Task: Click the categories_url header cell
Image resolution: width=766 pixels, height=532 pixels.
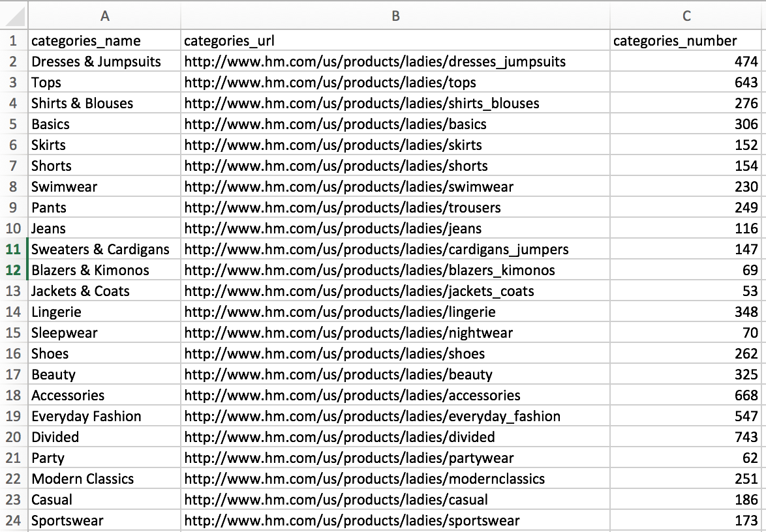Action: 395,40
